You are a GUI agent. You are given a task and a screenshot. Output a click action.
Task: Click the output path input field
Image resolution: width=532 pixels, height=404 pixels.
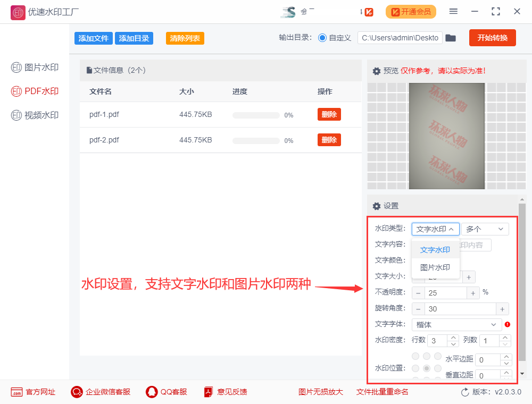tap(400, 38)
